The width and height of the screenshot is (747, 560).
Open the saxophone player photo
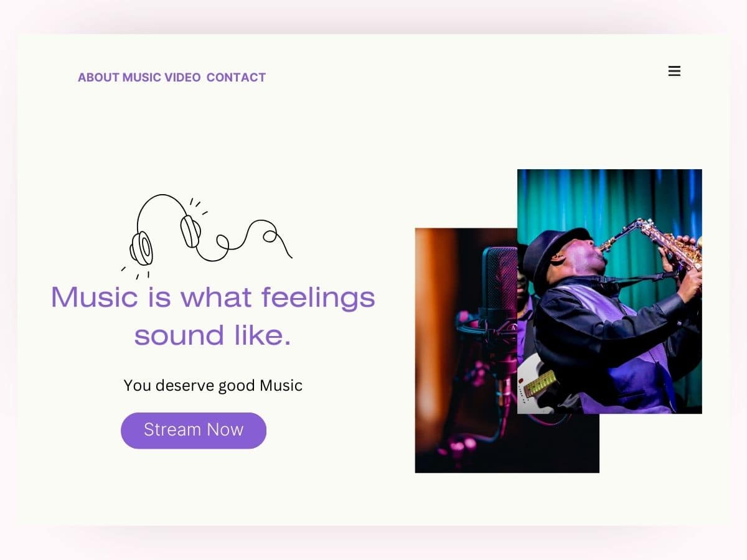609,291
